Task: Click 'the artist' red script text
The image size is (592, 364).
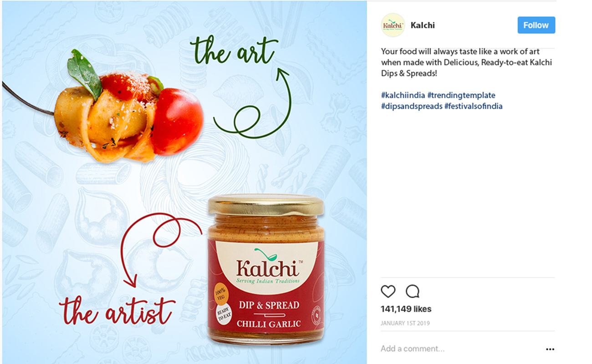Action: coord(117,312)
